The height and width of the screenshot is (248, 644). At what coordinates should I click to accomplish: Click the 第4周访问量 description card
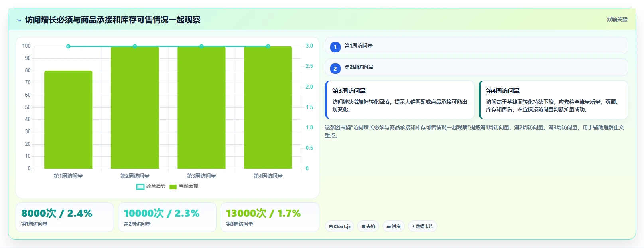(553, 100)
